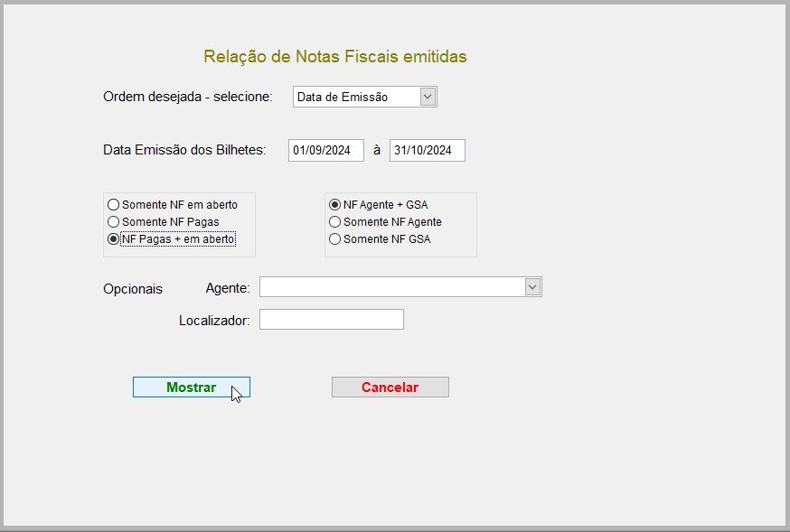Select NF Pagas + em aberto radio

(114, 239)
